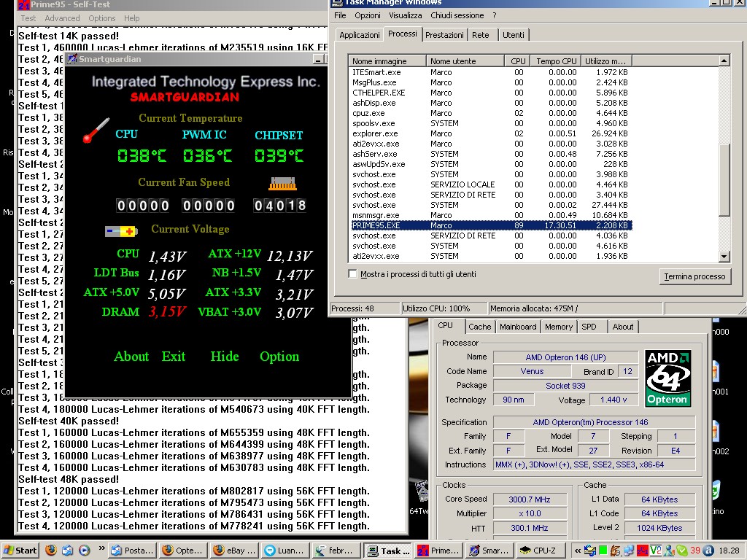
Task: Expand hidden quick launch items chevron
Action: (x=101, y=548)
